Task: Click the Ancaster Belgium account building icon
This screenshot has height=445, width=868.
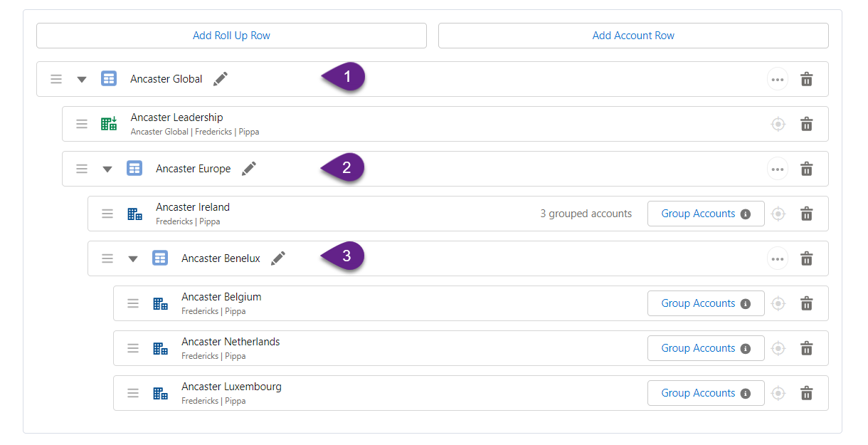Action: [x=160, y=304]
